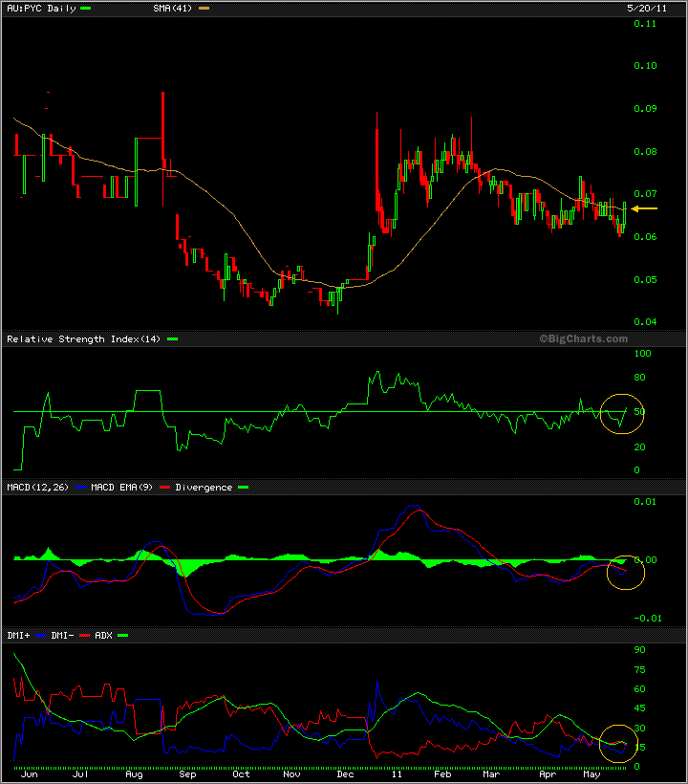Click the 20 label on RSI axis
Screen dimensions: 688x784
[x=639, y=447]
